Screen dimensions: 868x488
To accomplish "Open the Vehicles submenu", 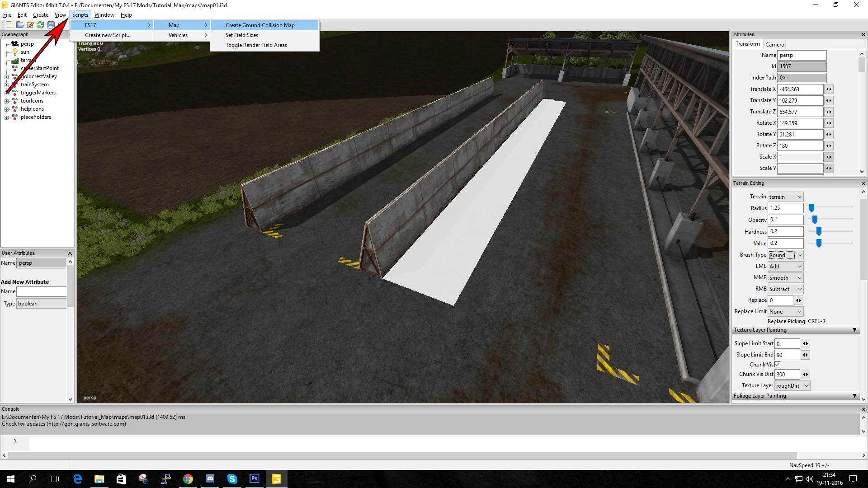I will (182, 35).
